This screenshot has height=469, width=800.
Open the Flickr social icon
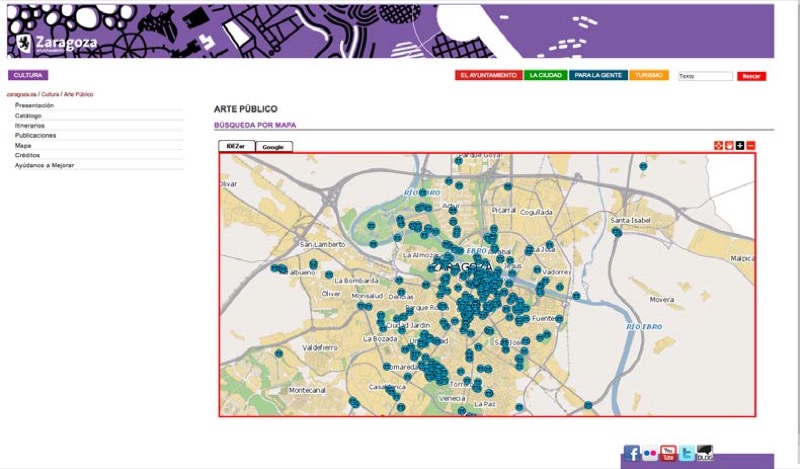coord(650,453)
